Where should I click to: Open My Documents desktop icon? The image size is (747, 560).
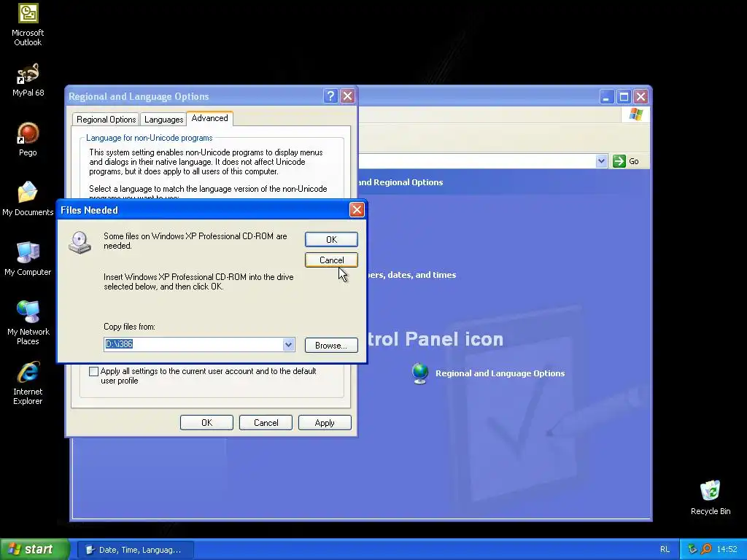click(x=28, y=198)
